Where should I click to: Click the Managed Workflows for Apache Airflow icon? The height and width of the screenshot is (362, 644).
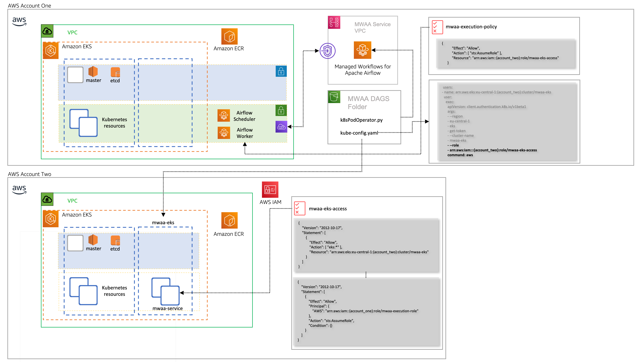[362, 50]
